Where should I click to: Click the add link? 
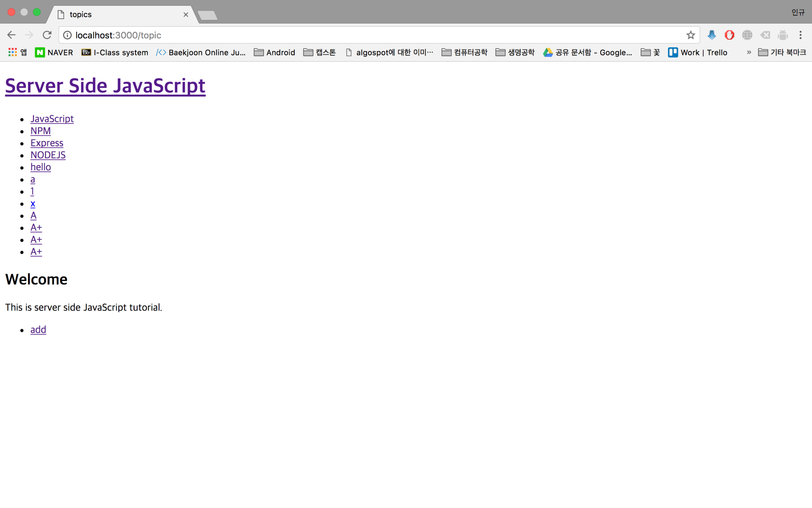pyautogui.click(x=38, y=330)
